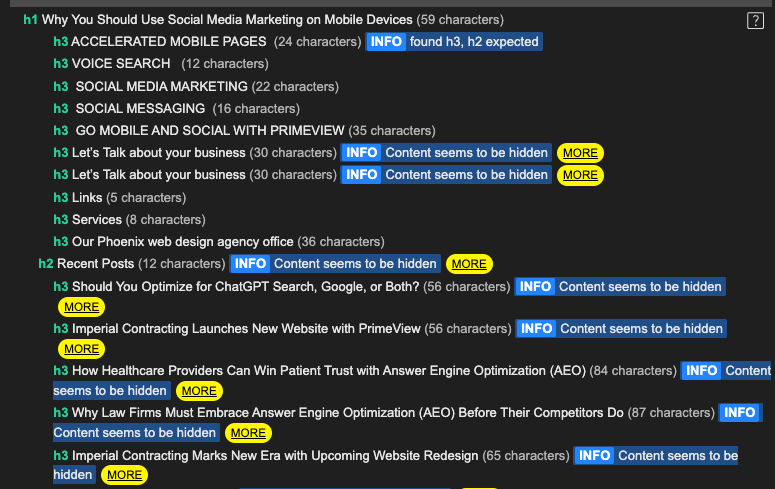Select 'Our Phoenix web design agency office' heading
The width and height of the screenshot is (775, 489).
pyautogui.click(x=183, y=242)
